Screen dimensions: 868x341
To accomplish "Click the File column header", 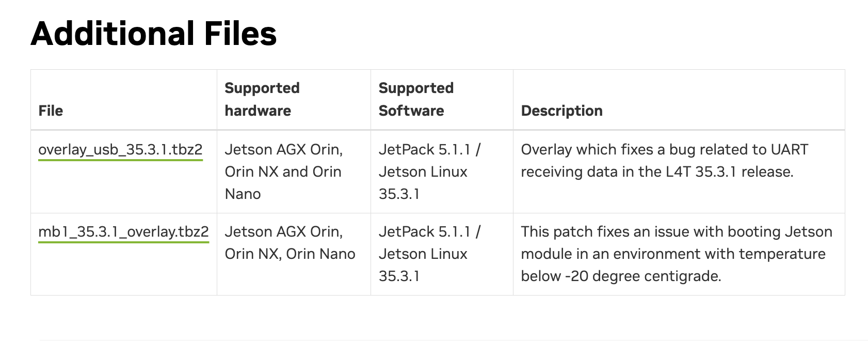I will pos(51,111).
